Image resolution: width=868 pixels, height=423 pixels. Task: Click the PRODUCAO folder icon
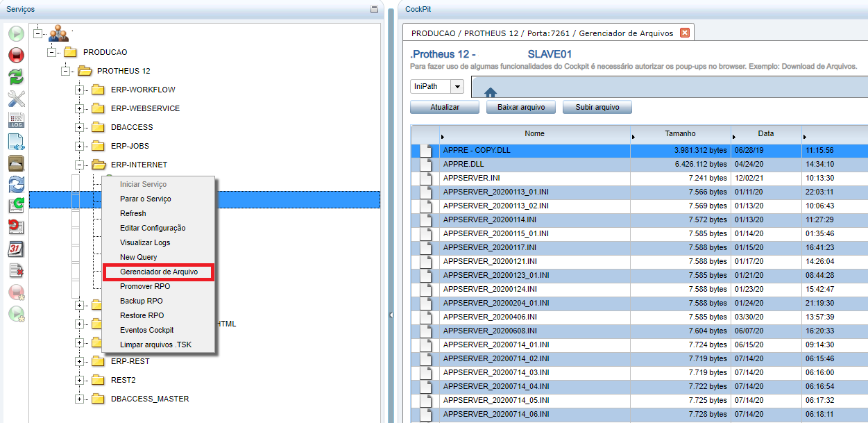[70, 52]
